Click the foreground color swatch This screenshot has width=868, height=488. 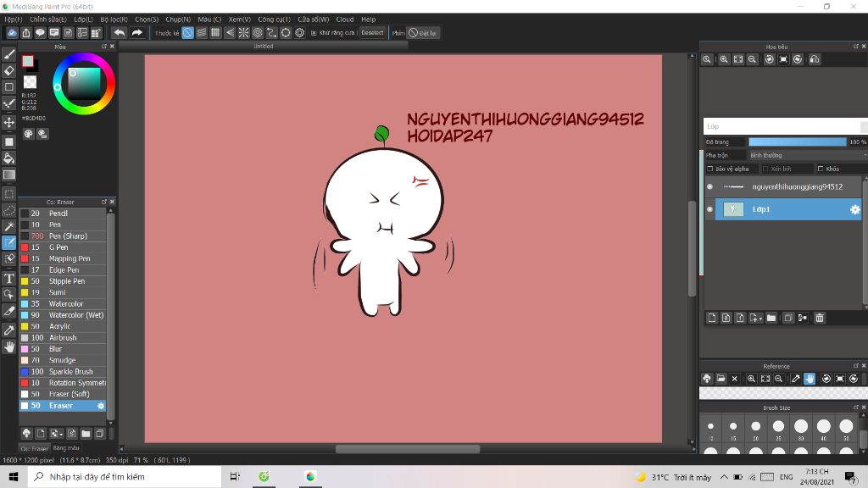click(x=27, y=61)
